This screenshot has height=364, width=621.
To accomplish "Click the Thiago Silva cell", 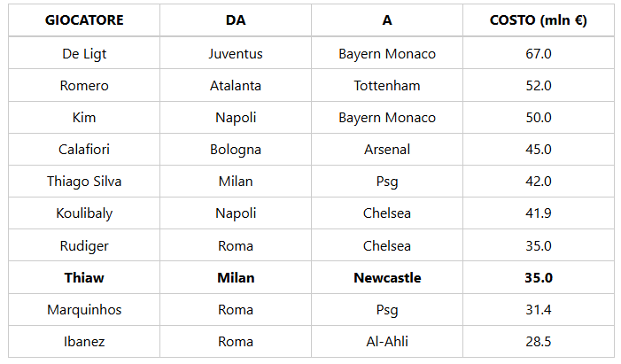I will click(x=84, y=182).
